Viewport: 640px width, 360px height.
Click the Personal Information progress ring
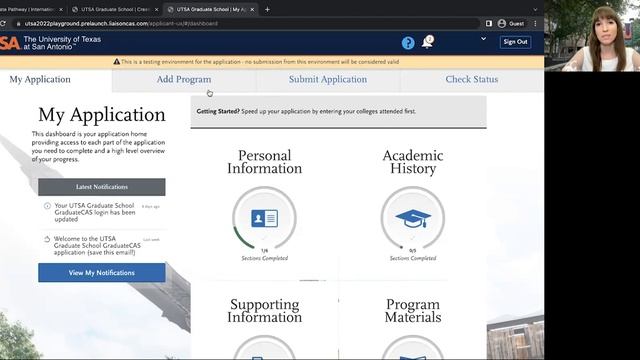[x=264, y=218]
